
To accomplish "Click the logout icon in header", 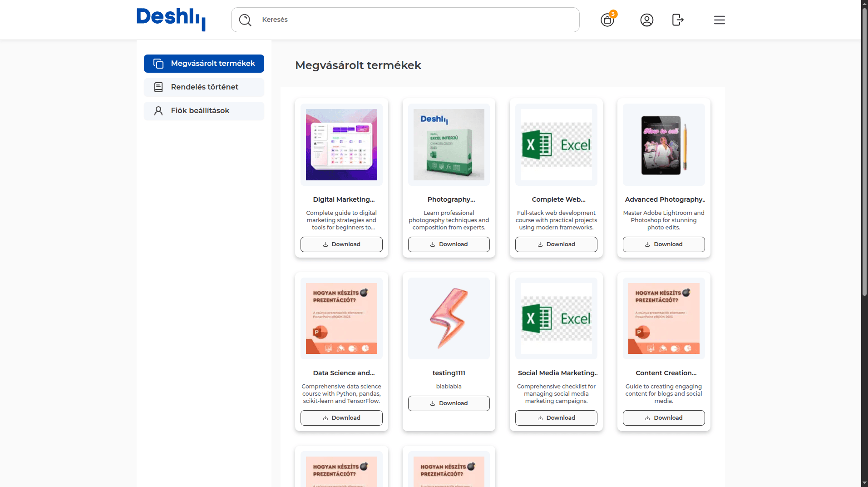I will point(677,20).
